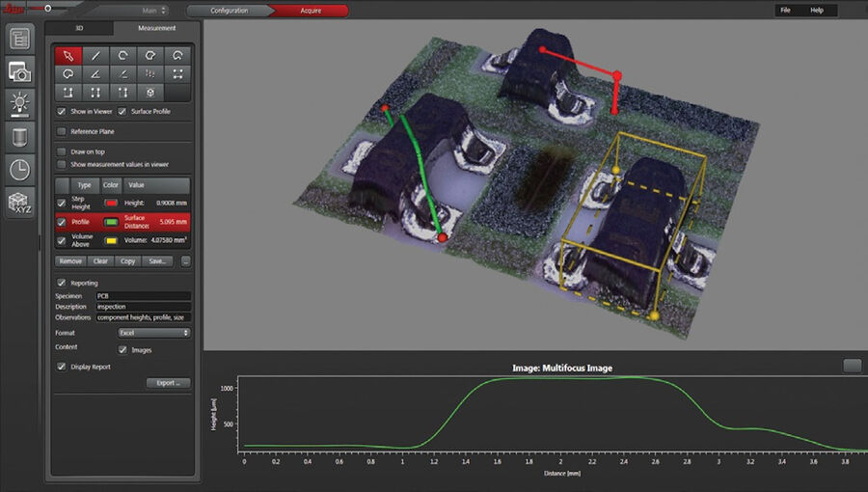Switch to the Measurement tab
This screenshot has height=492, width=868.
pyautogui.click(x=156, y=28)
